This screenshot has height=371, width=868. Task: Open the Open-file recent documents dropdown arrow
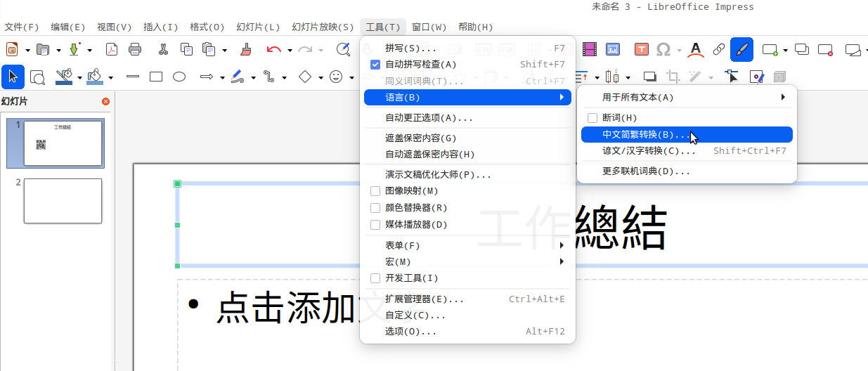point(58,50)
